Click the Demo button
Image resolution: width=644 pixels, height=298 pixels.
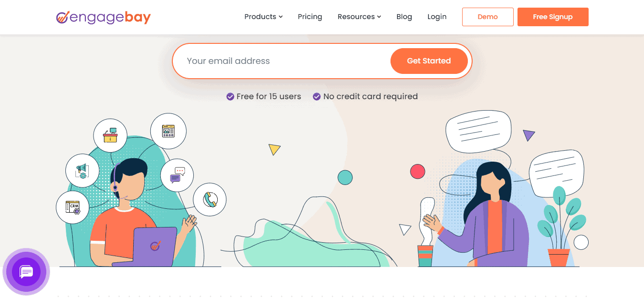(x=487, y=17)
